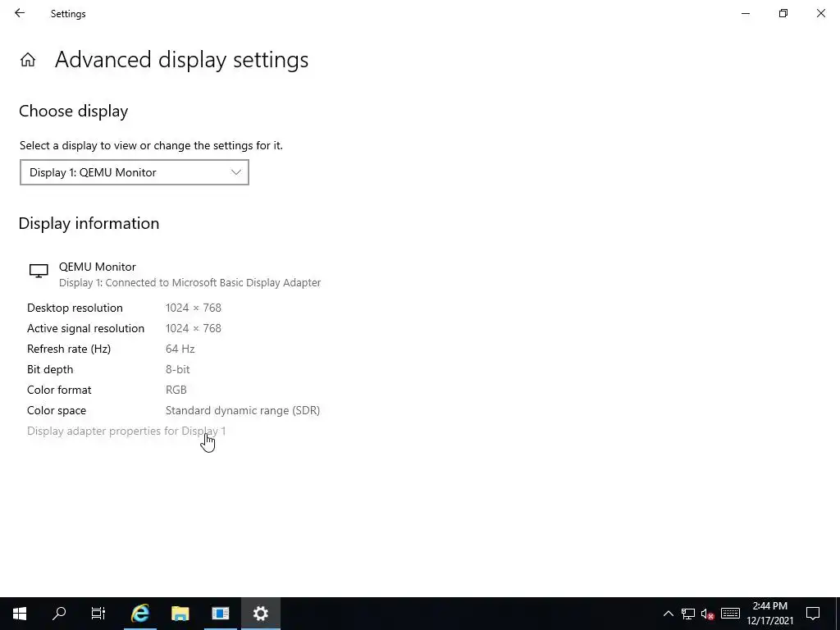Close the Settings window
This screenshot has height=630, width=840.
coord(820,13)
